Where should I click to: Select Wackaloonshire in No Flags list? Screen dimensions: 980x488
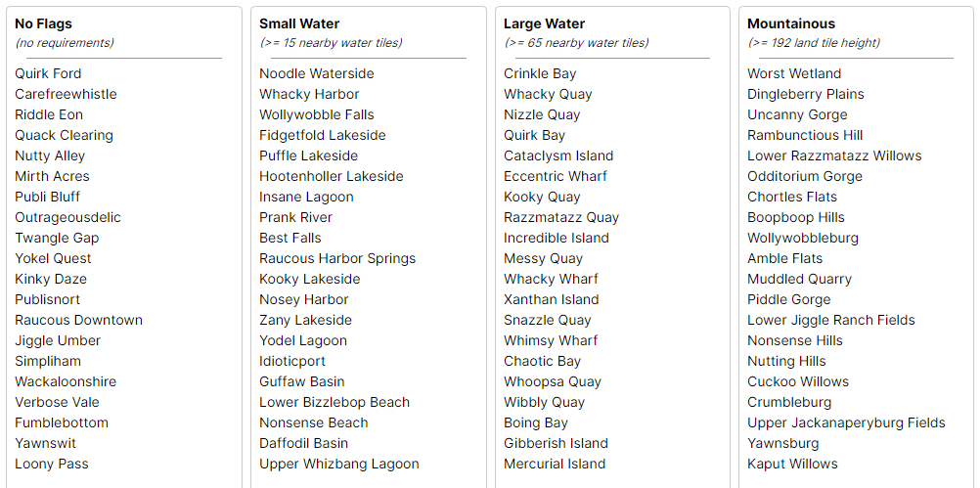(66, 381)
